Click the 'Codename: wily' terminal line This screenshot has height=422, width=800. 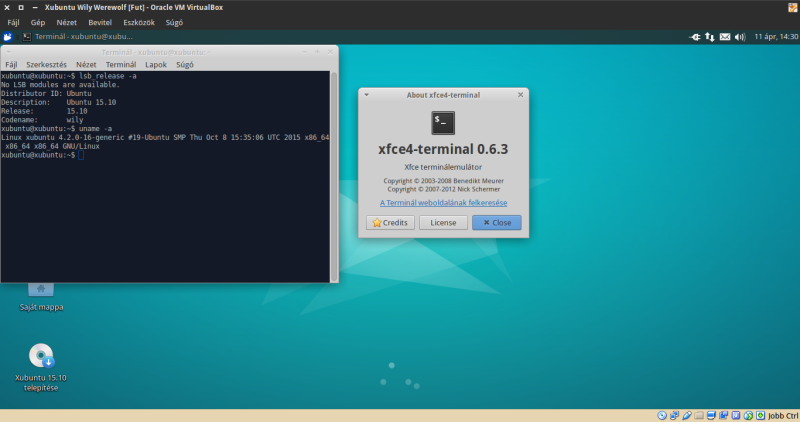click(42, 120)
